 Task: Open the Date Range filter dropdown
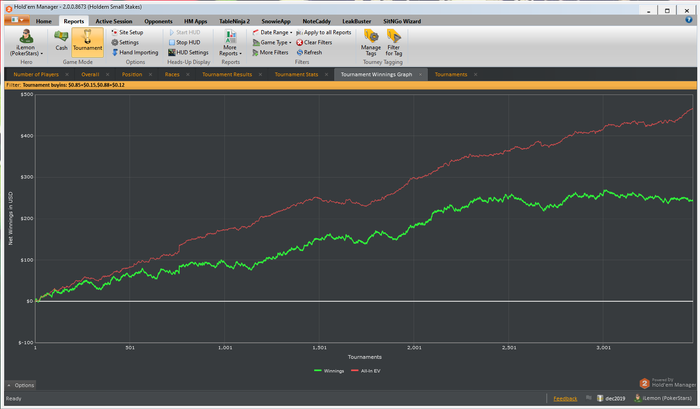[272, 32]
